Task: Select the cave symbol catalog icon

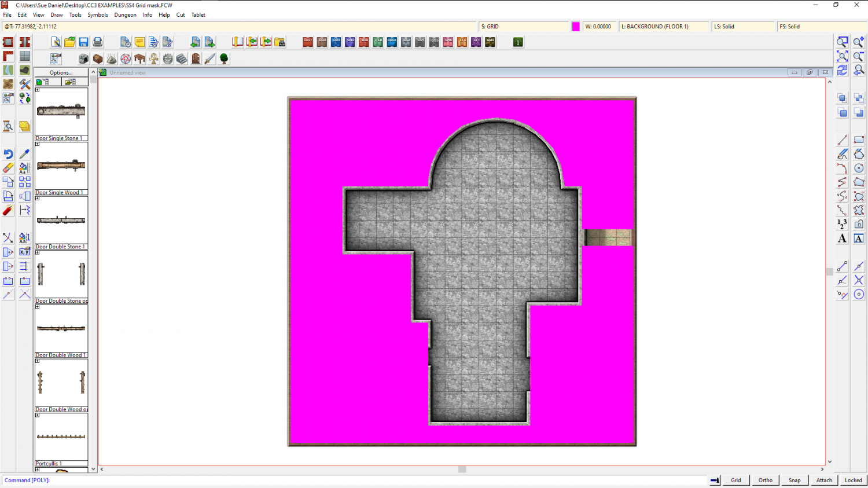Action: point(84,58)
